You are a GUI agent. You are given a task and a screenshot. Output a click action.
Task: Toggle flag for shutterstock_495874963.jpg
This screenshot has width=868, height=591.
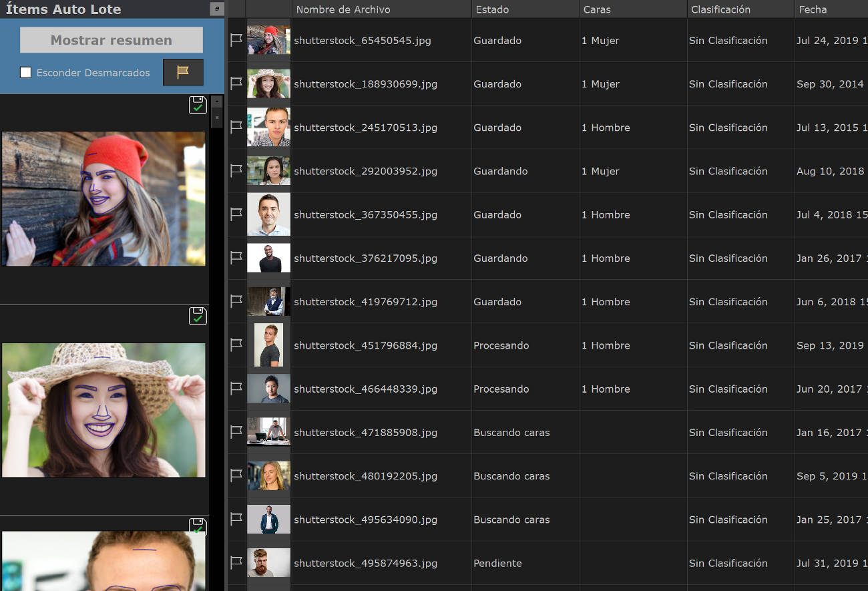tap(236, 563)
